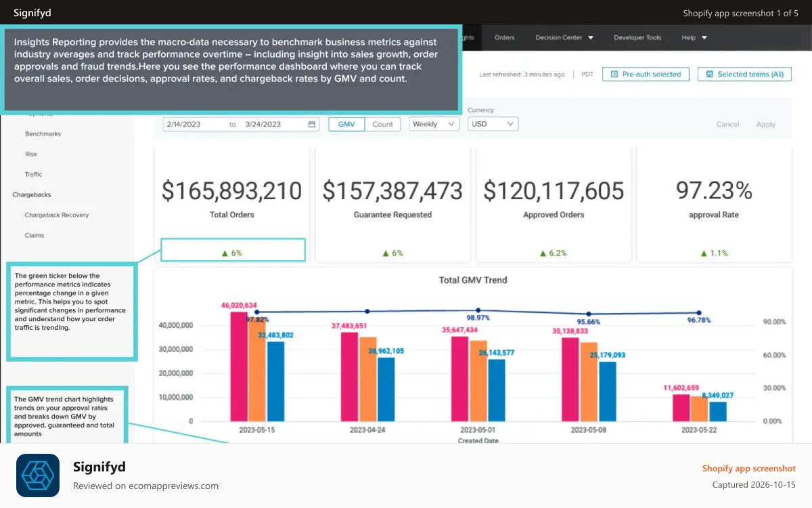812x508 pixels.
Task: Click the 2023-05-08 axis label
Action: pyautogui.click(x=589, y=430)
